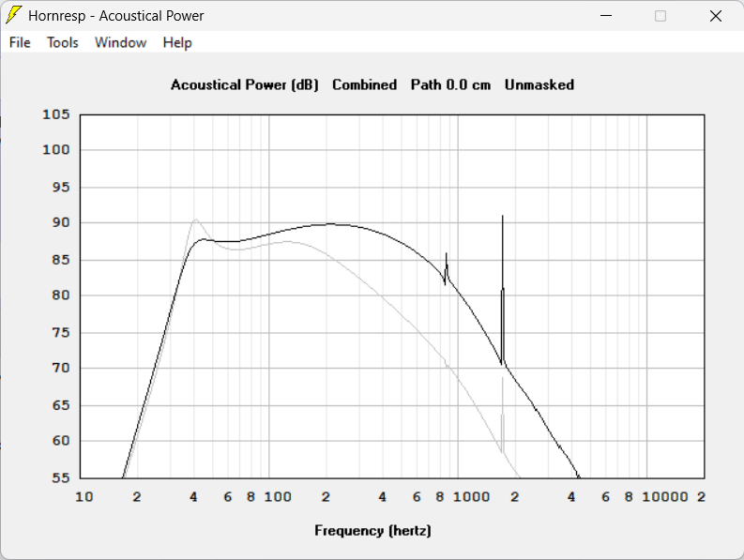Click the 'Unmasked' label above chart
Image resolution: width=744 pixels, height=560 pixels.
pos(539,85)
